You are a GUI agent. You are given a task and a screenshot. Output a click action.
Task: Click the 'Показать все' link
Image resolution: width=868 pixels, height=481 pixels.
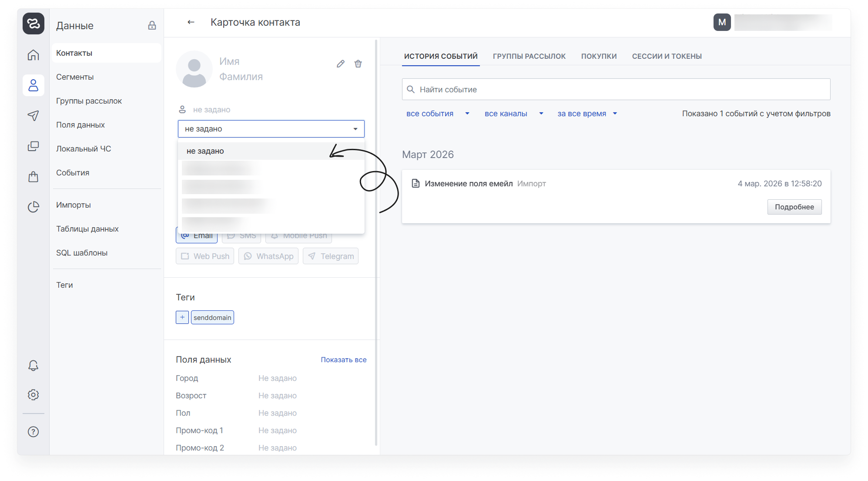pos(343,360)
